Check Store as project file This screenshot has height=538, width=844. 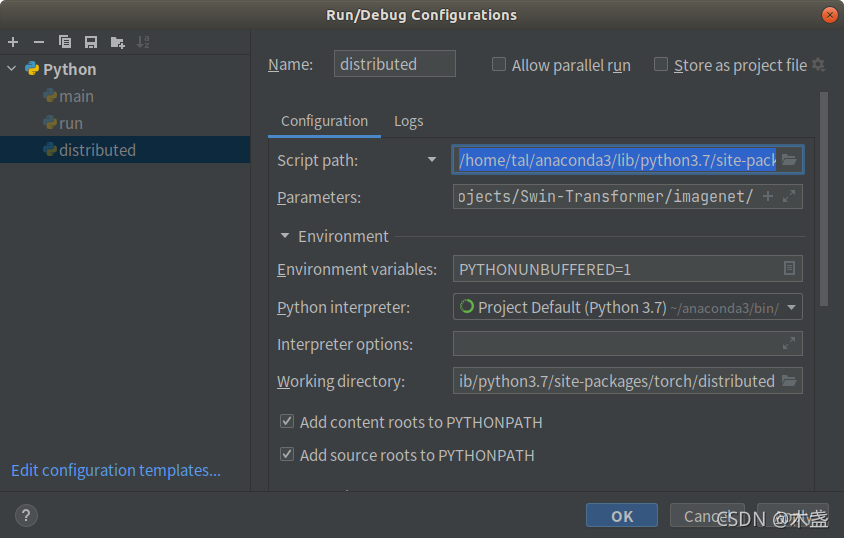[x=660, y=65]
